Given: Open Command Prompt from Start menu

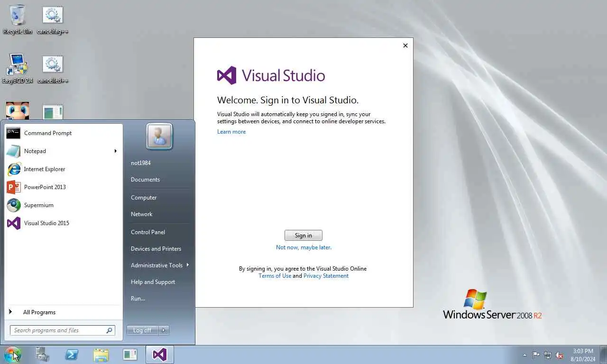Looking at the screenshot, I should coord(64,133).
